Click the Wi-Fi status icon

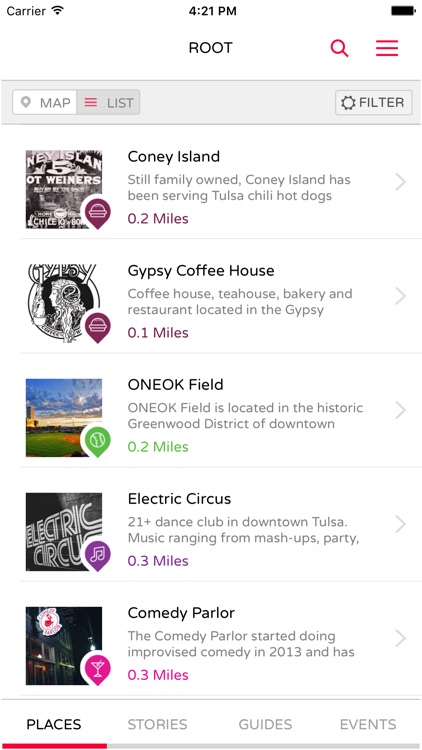pyautogui.click(x=58, y=11)
